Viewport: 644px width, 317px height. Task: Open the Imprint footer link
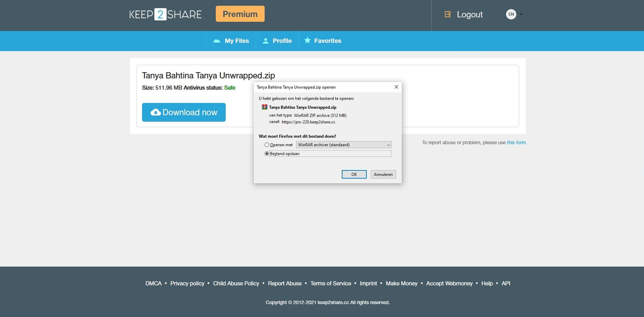[368, 283]
